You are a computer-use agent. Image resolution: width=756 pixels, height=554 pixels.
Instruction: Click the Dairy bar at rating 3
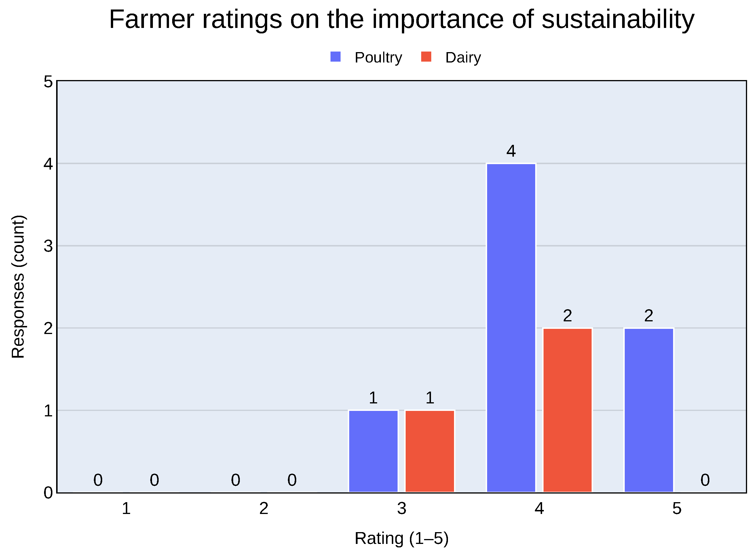430,451
